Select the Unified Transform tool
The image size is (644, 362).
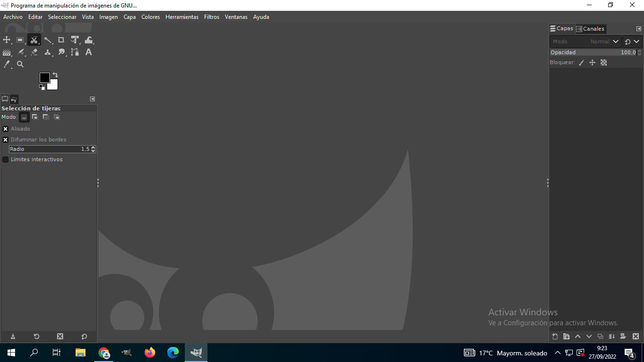pyautogui.click(x=75, y=40)
